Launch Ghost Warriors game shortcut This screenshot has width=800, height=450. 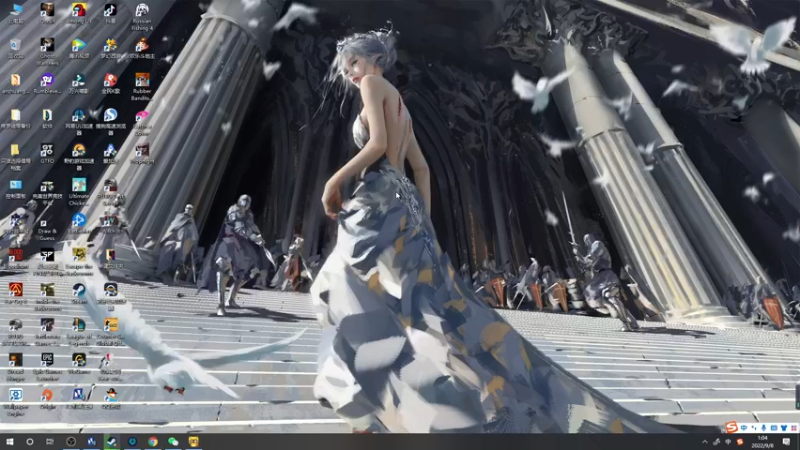click(x=47, y=45)
